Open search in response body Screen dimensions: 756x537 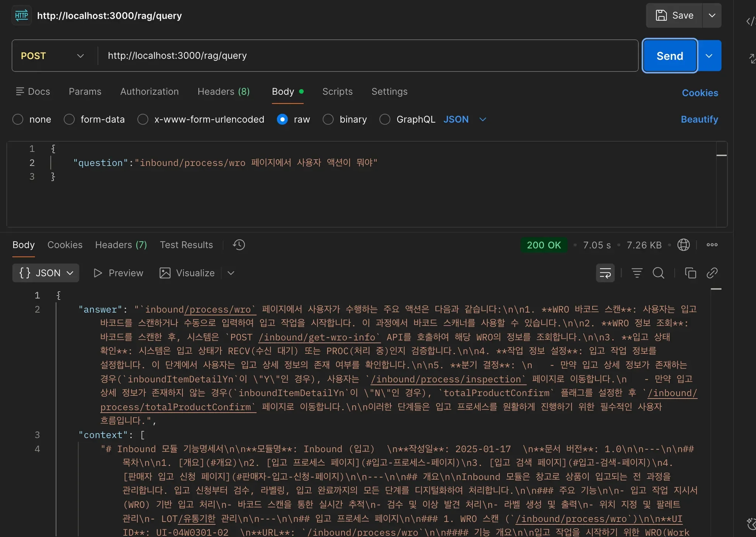point(658,273)
